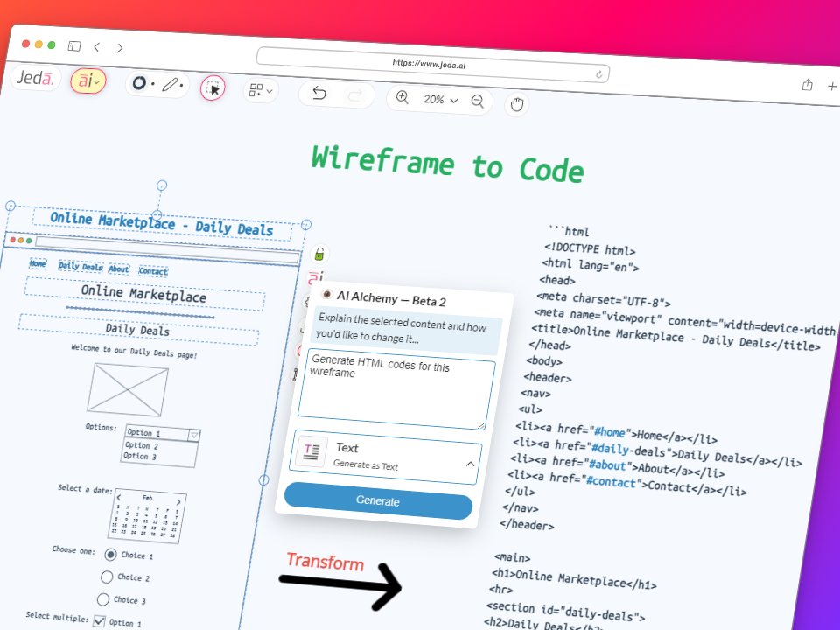Image resolution: width=840 pixels, height=630 pixels.
Task: Click the browser share icon
Action: click(x=808, y=85)
